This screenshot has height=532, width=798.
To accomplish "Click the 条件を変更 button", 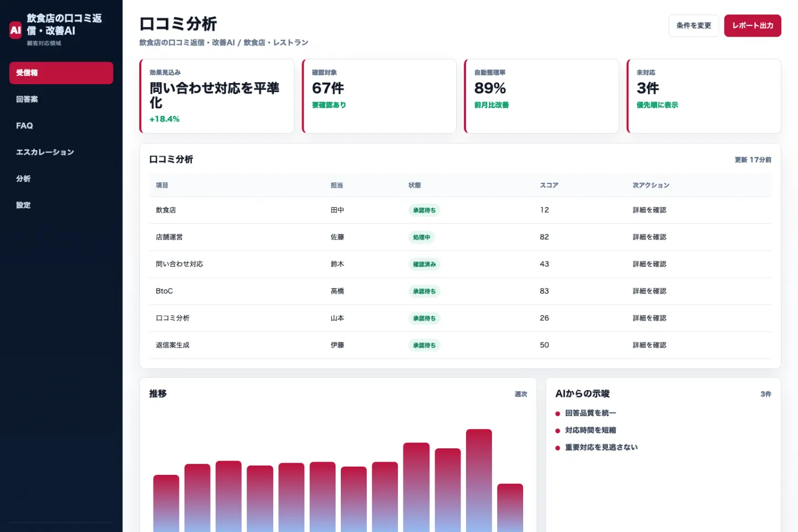I will tap(694, 25).
